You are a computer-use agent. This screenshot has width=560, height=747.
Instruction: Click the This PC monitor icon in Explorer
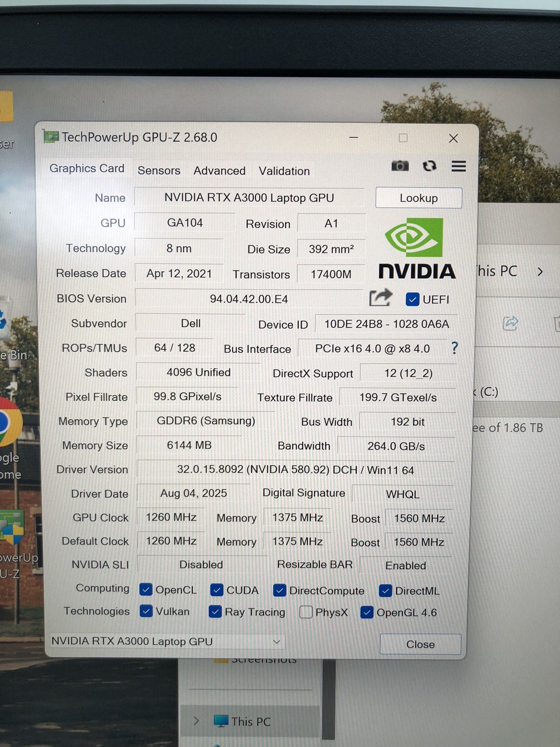(x=221, y=721)
